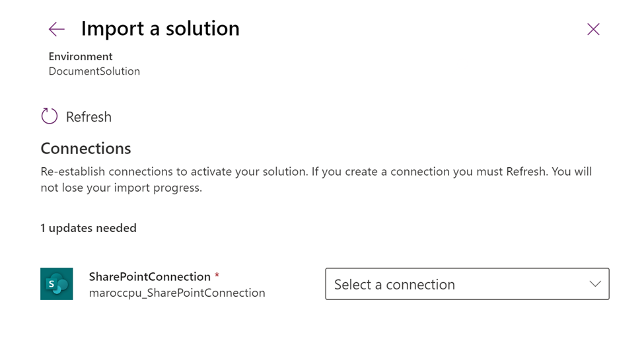Go back using the left arrow icon
644x339 pixels.
(x=57, y=29)
